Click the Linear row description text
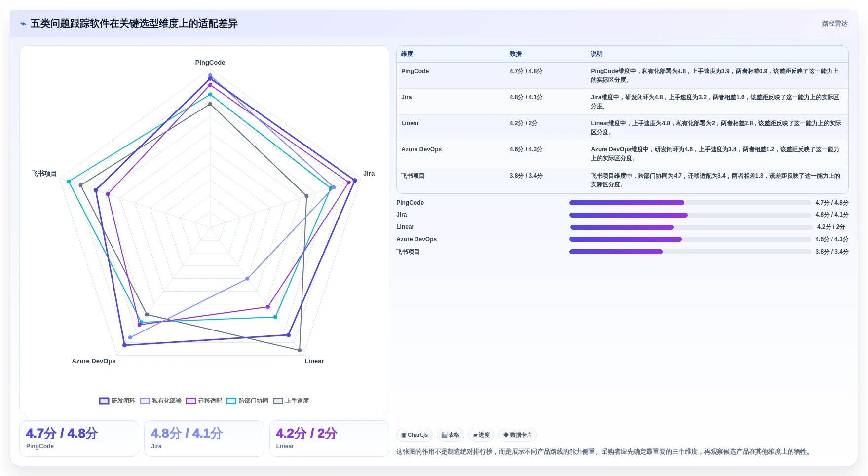The width and height of the screenshot is (868, 476). point(716,128)
